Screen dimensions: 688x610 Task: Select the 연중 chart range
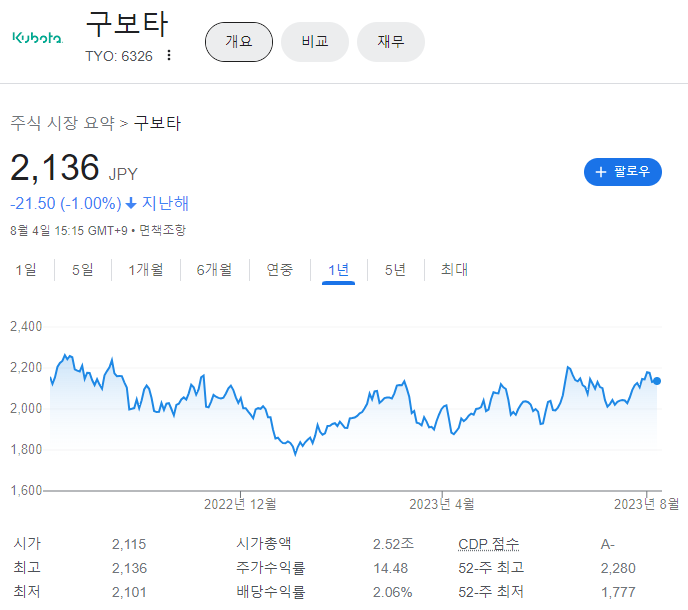click(280, 269)
